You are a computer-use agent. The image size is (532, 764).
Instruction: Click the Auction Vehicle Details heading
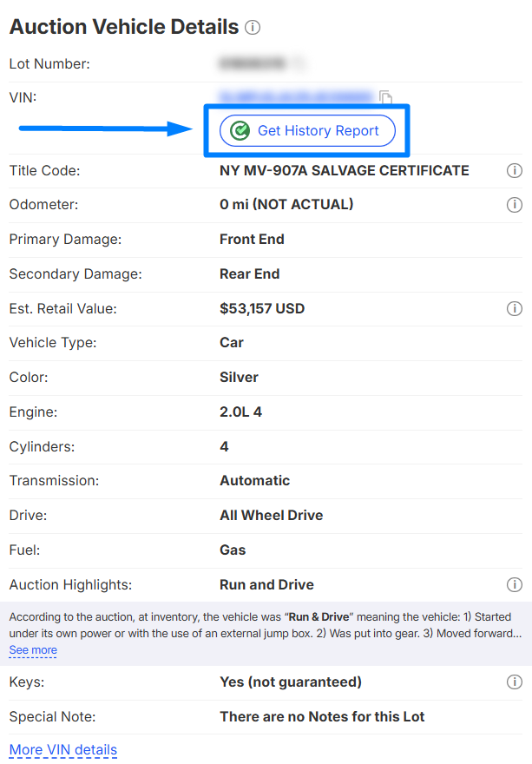coord(123,27)
